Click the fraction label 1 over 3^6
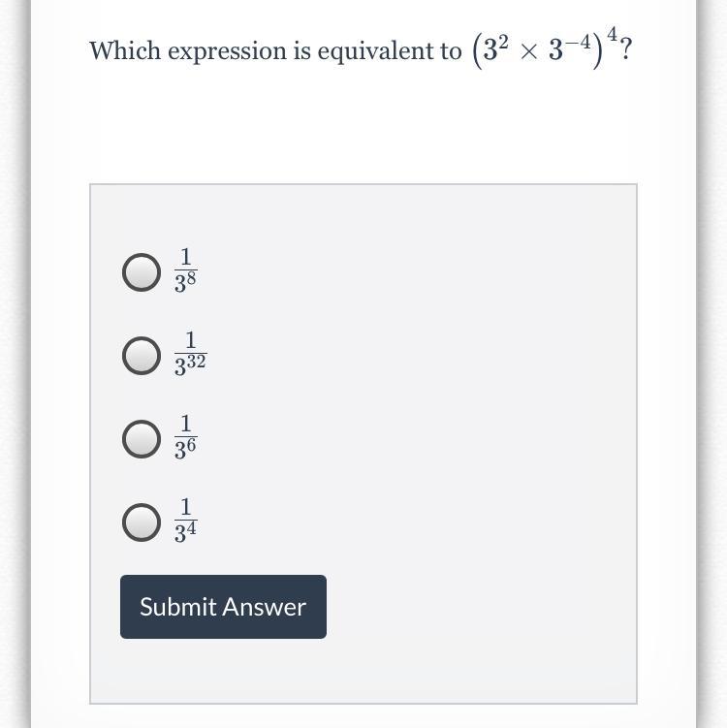This screenshot has height=728, width=727. [x=186, y=437]
